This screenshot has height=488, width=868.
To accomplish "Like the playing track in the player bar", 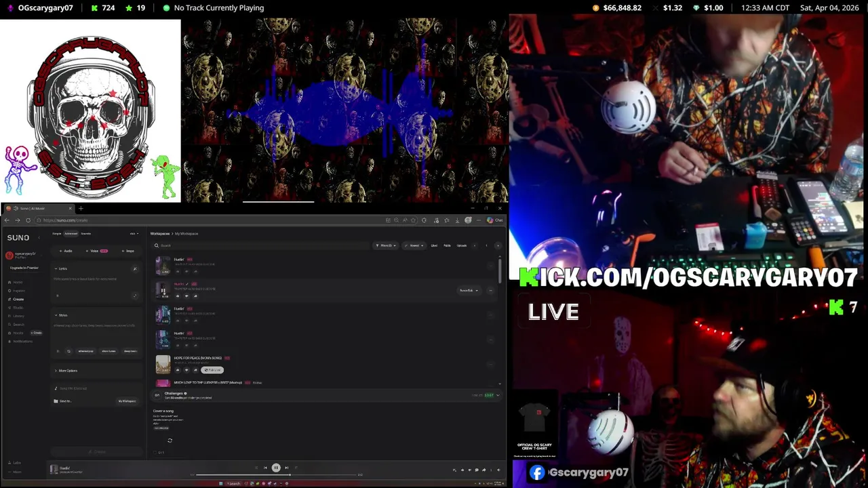I will 462,470.
